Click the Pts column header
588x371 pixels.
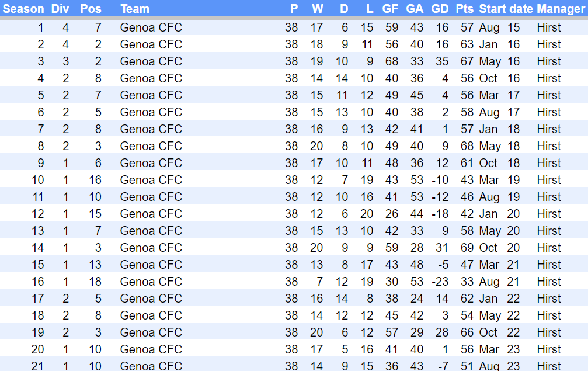pyautogui.click(x=465, y=9)
